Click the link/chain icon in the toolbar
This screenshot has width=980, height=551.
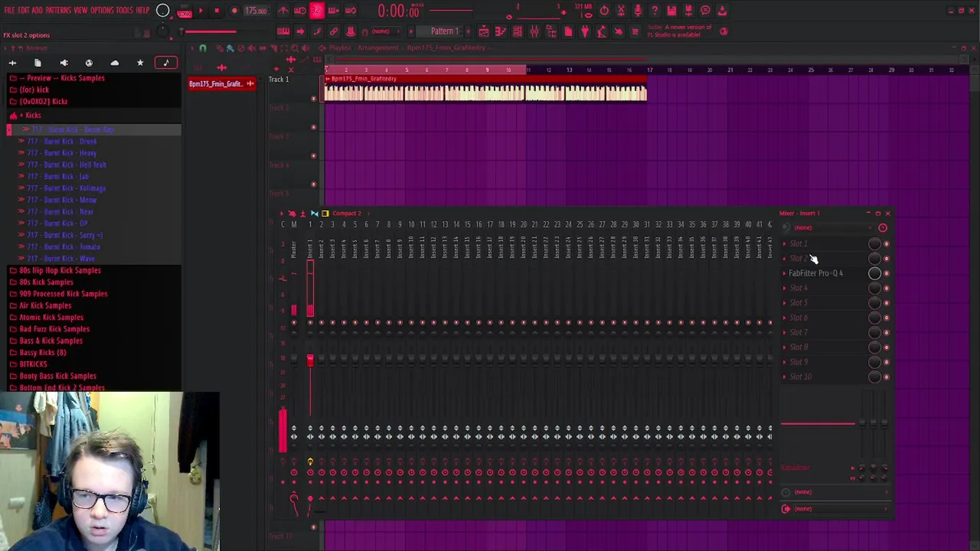pyautogui.click(x=334, y=31)
